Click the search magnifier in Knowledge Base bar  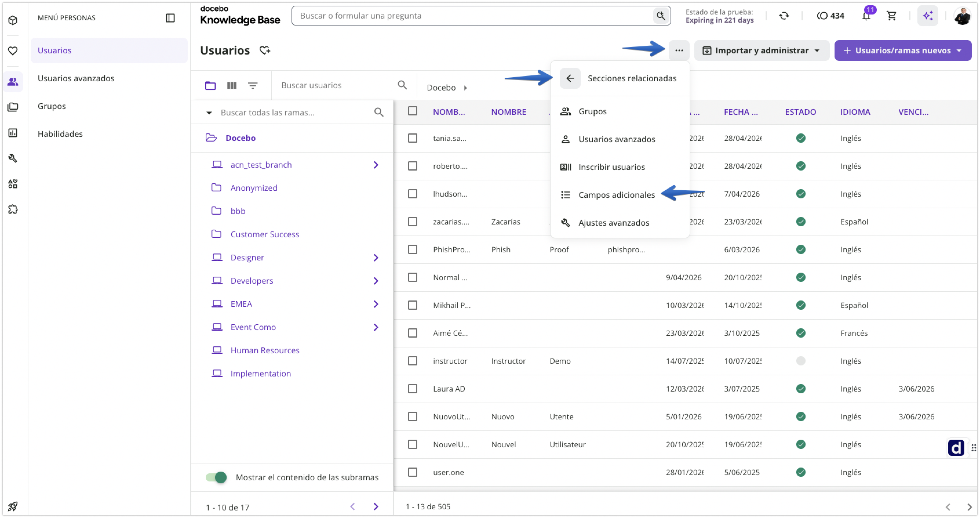[661, 16]
